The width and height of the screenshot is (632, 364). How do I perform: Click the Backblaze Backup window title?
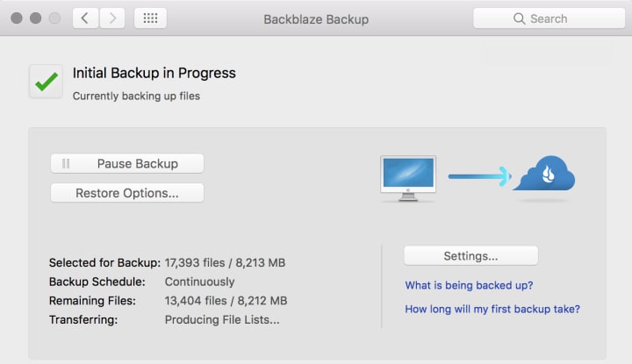316,18
